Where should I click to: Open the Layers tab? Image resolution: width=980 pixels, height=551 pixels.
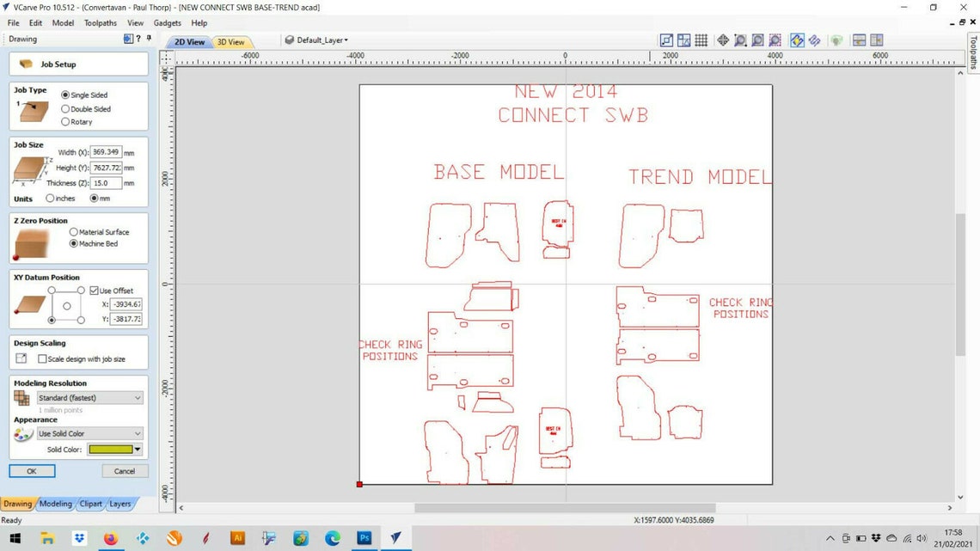pos(120,504)
